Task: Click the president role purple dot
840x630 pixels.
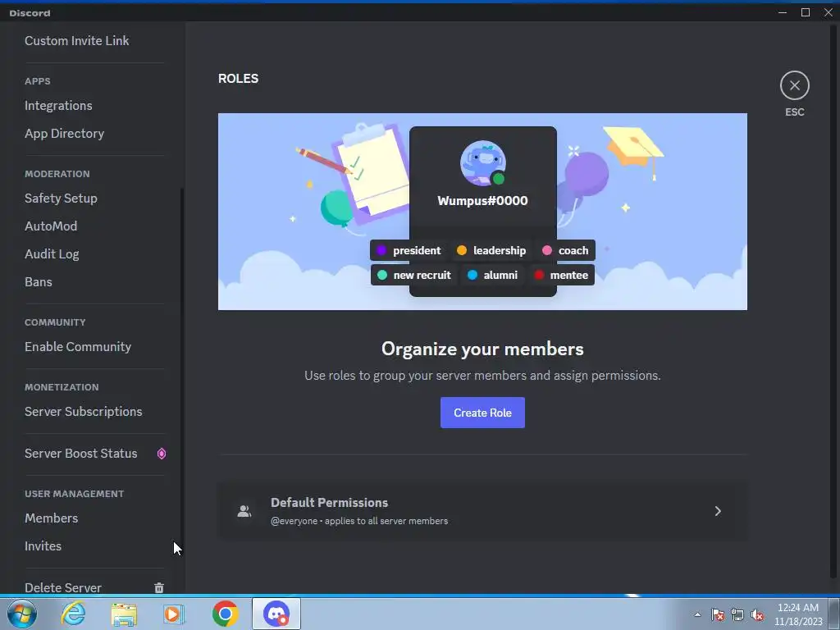Action: pos(381,250)
